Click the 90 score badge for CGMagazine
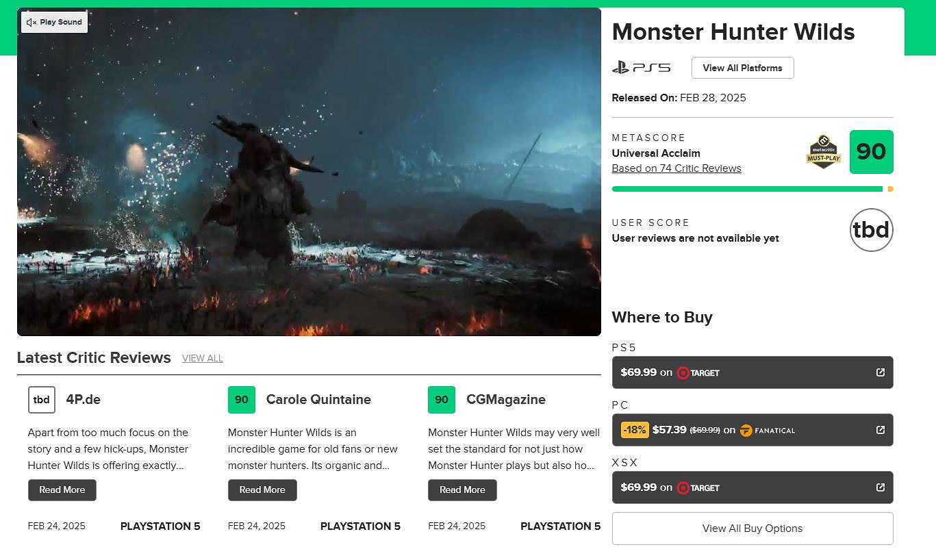936x560 pixels. pos(442,400)
